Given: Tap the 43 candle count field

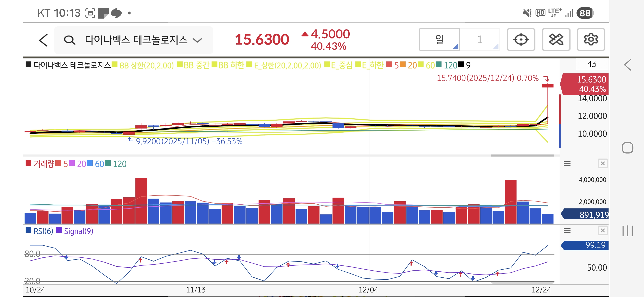Looking at the screenshot, I should [x=592, y=64].
